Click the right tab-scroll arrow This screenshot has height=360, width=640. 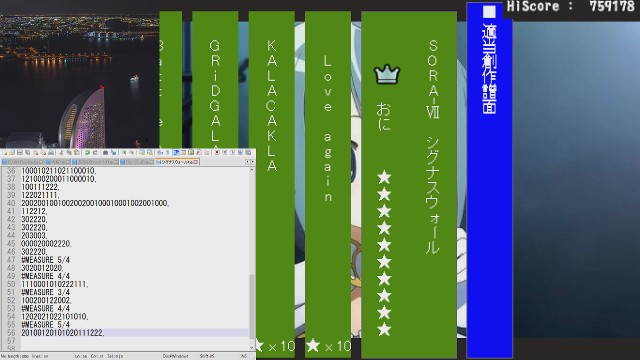click(253, 162)
